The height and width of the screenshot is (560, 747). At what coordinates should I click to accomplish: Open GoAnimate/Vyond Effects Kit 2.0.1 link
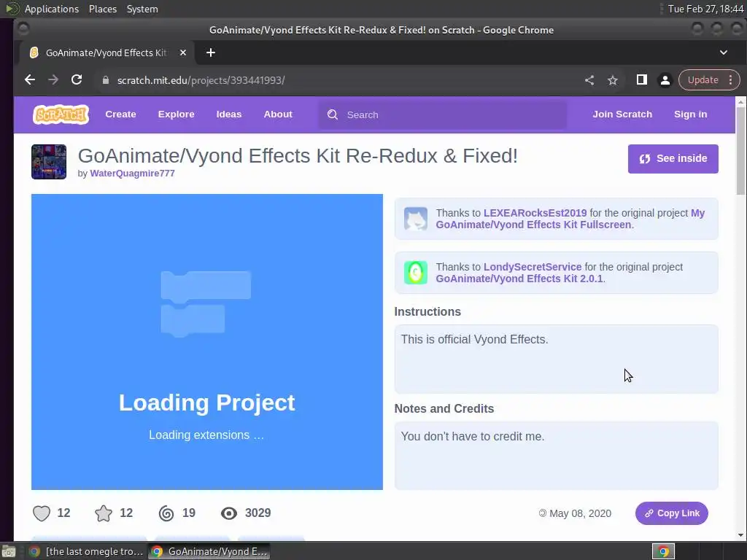click(519, 279)
